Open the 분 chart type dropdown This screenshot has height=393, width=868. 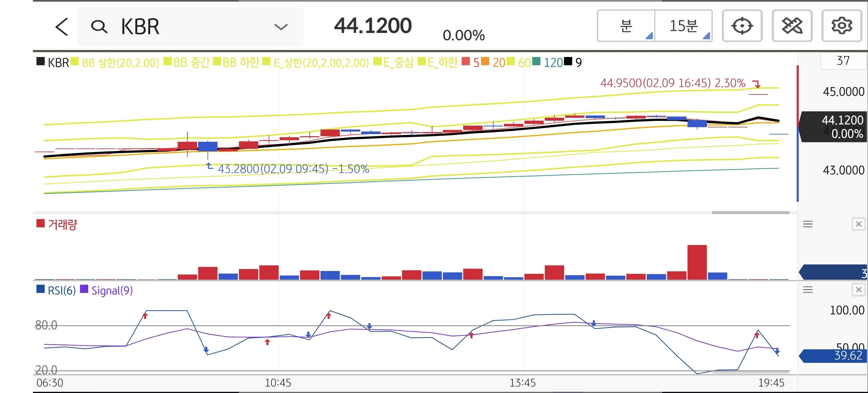coord(626,26)
